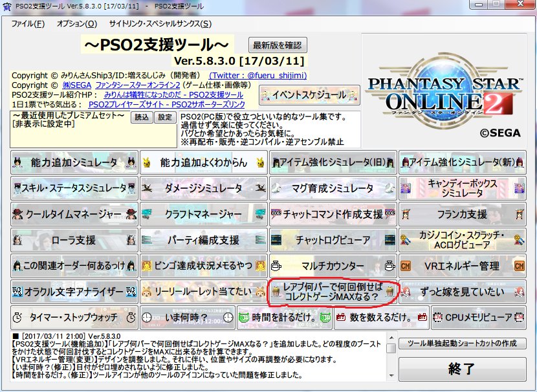Open チャットコマンド作成支援 tool

tap(333, 214)
